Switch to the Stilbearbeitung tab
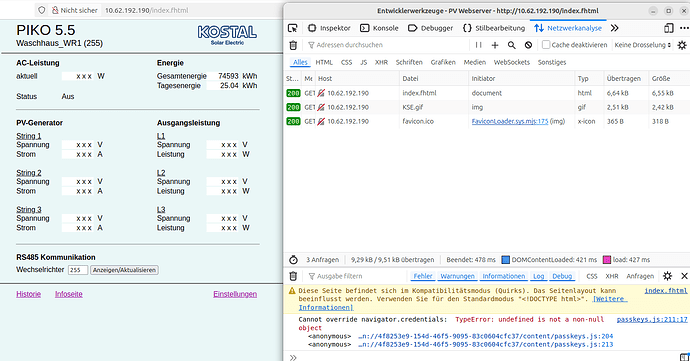 point(494,28)
